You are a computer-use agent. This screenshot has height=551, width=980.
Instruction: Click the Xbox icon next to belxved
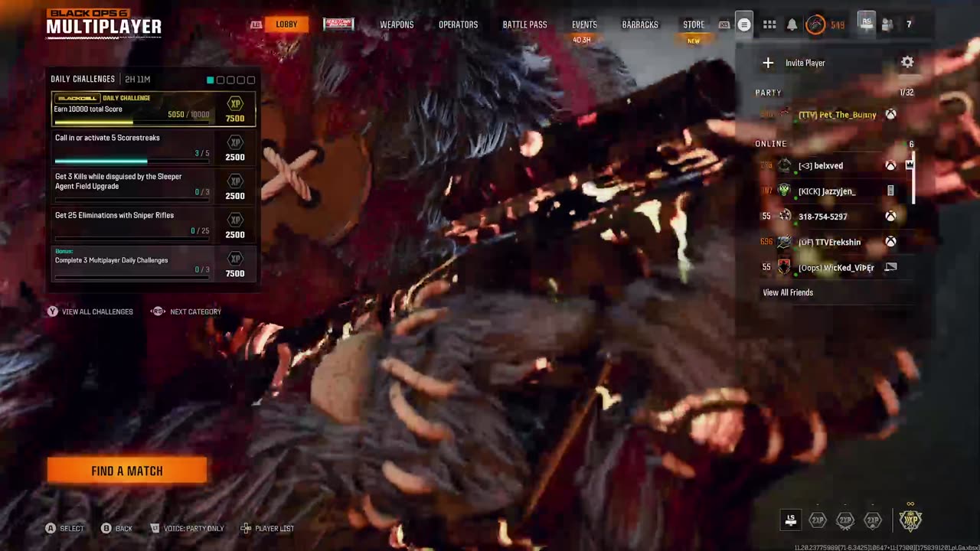tap(890, 165)
